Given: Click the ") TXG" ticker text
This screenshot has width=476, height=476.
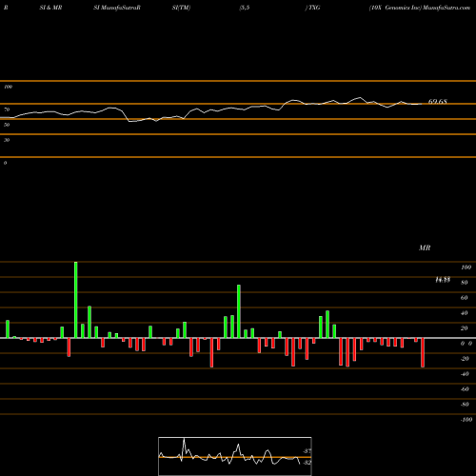Looking at the screenshot, I should coord(312,8).
